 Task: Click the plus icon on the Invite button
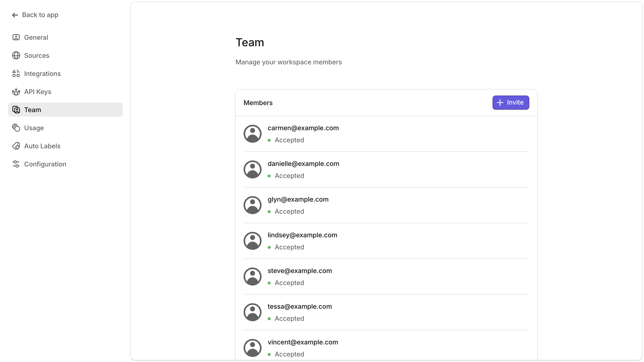point(500,102)
